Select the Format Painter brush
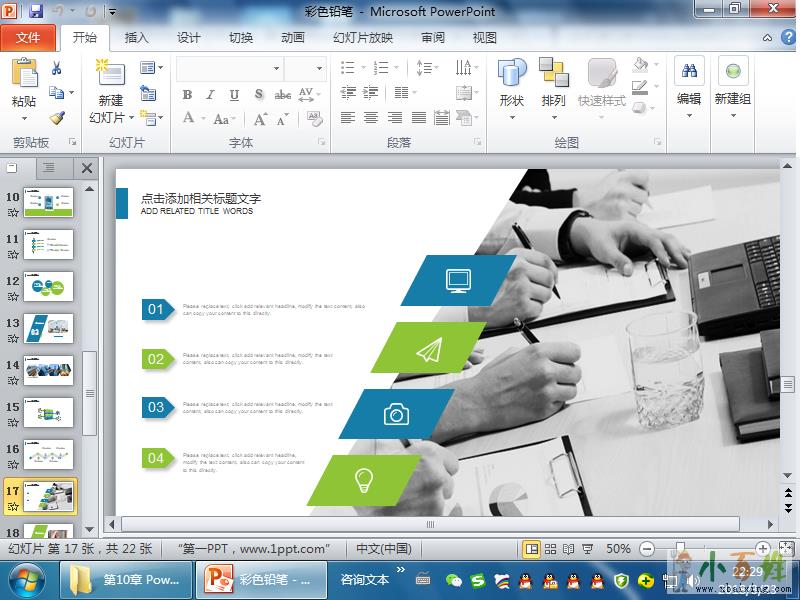800x600 pixels. pos(57,118)
